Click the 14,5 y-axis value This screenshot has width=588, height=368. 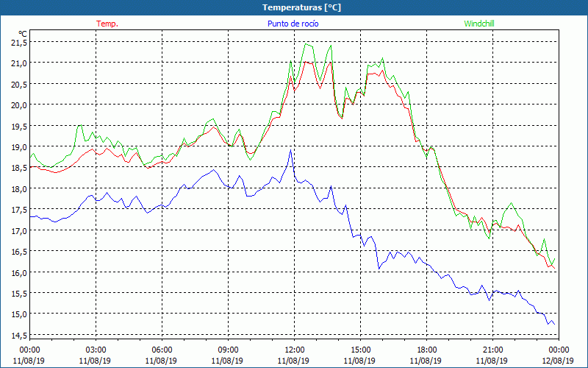(x=19, y=336)
